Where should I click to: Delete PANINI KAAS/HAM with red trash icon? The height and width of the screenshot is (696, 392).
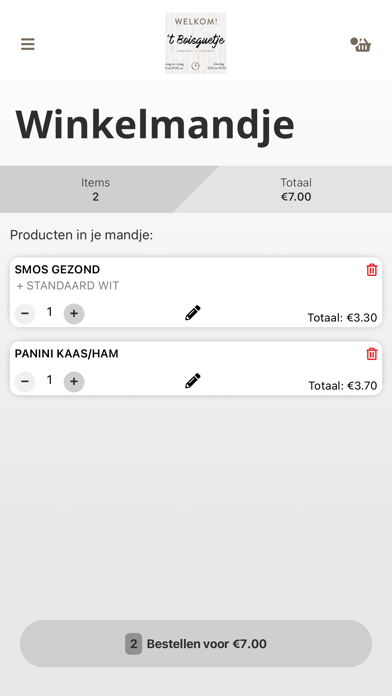(372, 354)
